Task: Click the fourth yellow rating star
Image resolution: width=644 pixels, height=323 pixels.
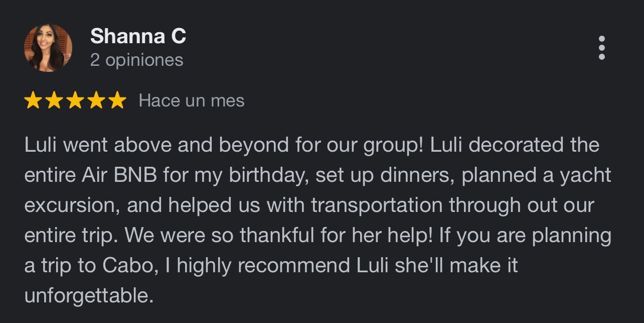Action: 96,100
